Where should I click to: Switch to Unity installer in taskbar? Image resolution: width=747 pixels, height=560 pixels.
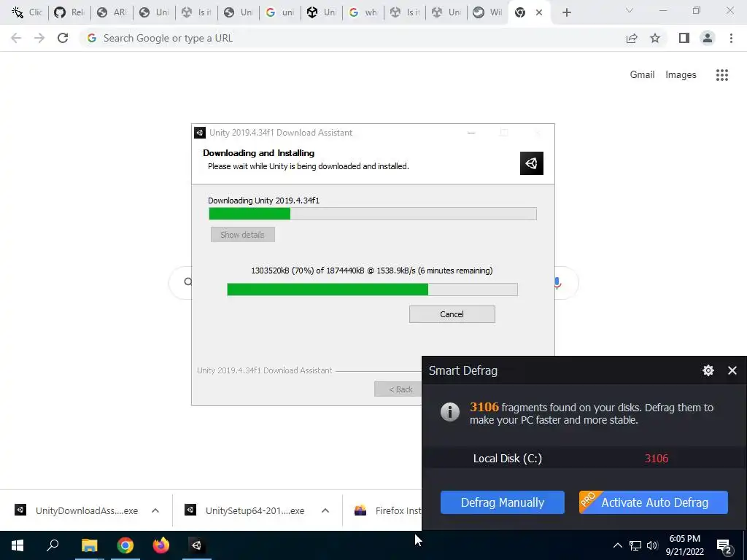197,545
